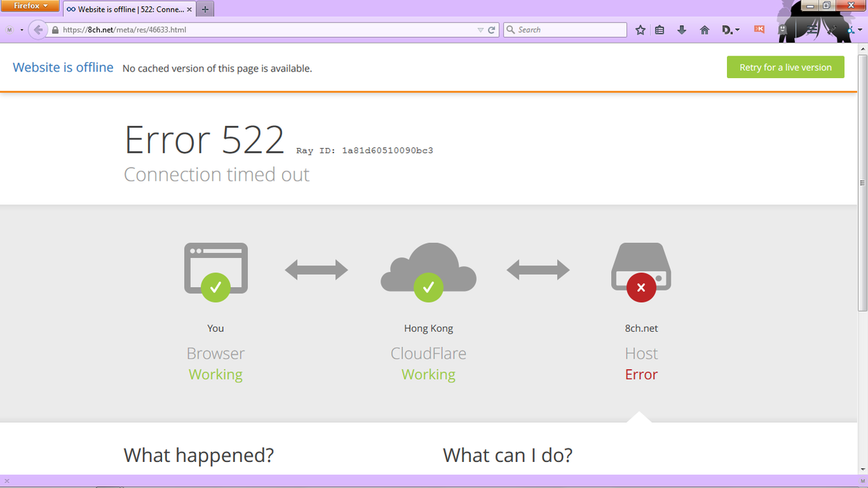Screen dimensions: 868x488
Task: Click the scrollbar up arrow
Action: coord(861,48)
